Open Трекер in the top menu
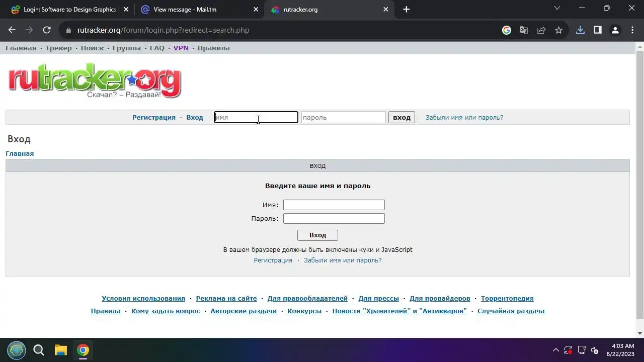 (58, 48)
